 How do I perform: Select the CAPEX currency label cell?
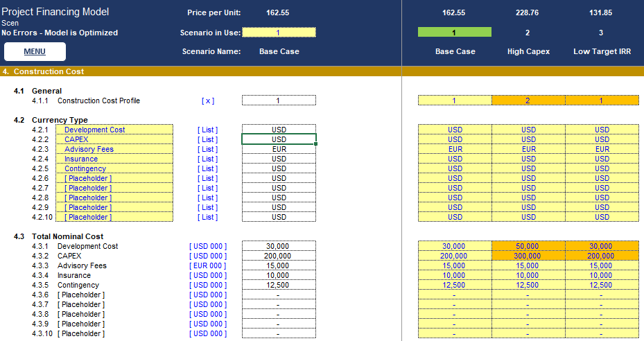tap(114, 139)
